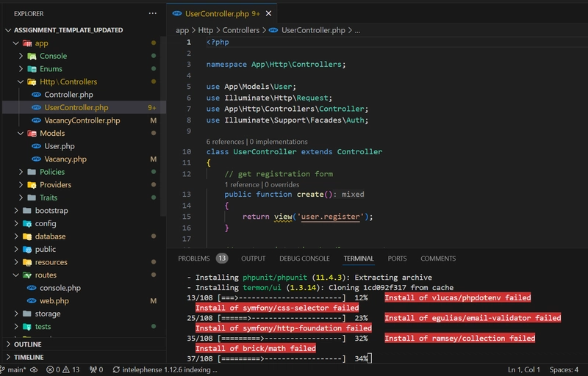The width and height of the screenshot is (588, 376).
Task: Open web.php in routes folder
Action: [54, 300]
